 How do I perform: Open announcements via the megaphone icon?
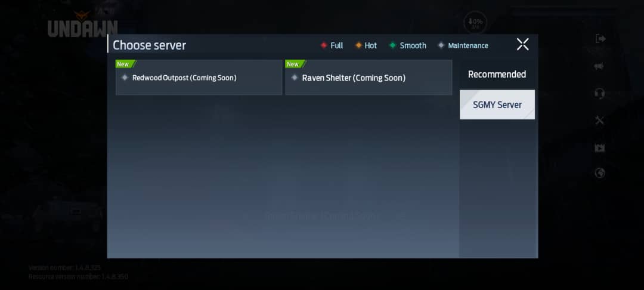pyautogui.click(x=600, y=66)
